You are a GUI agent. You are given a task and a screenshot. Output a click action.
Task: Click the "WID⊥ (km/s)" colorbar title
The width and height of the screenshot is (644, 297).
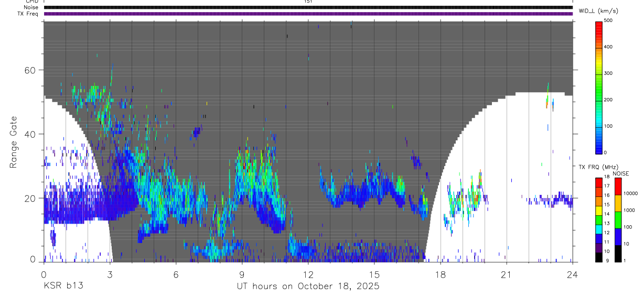click(598, 10)
